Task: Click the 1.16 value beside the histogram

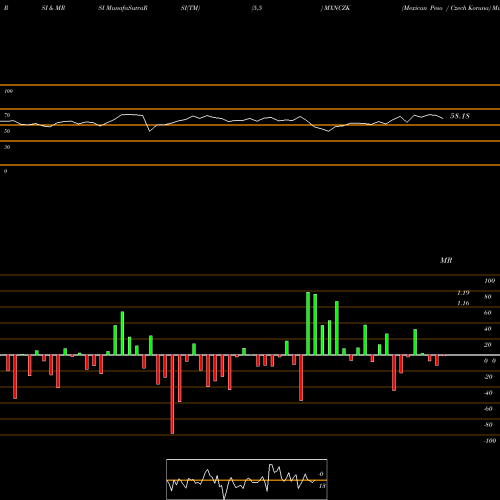Action: tap(463, 303)
